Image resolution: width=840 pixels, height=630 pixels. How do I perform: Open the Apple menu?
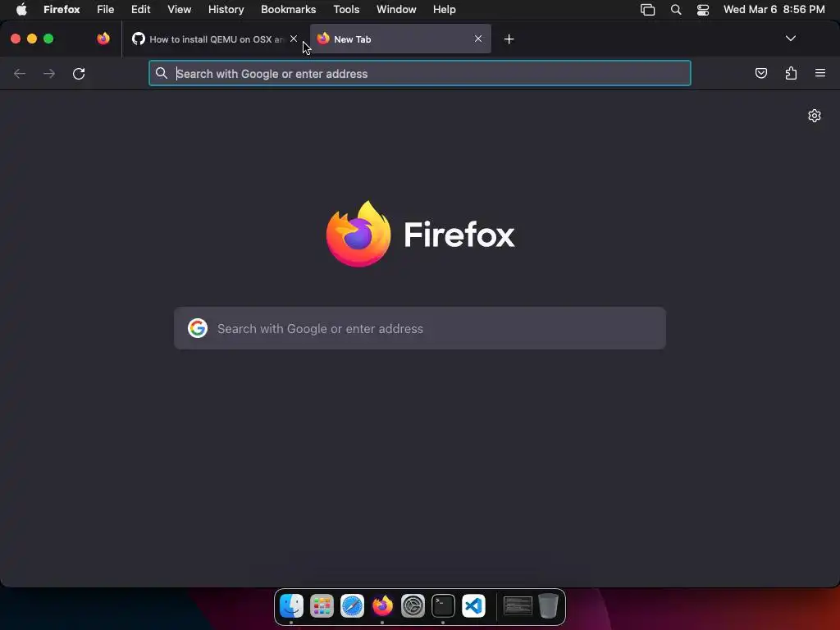pos(21,10)
